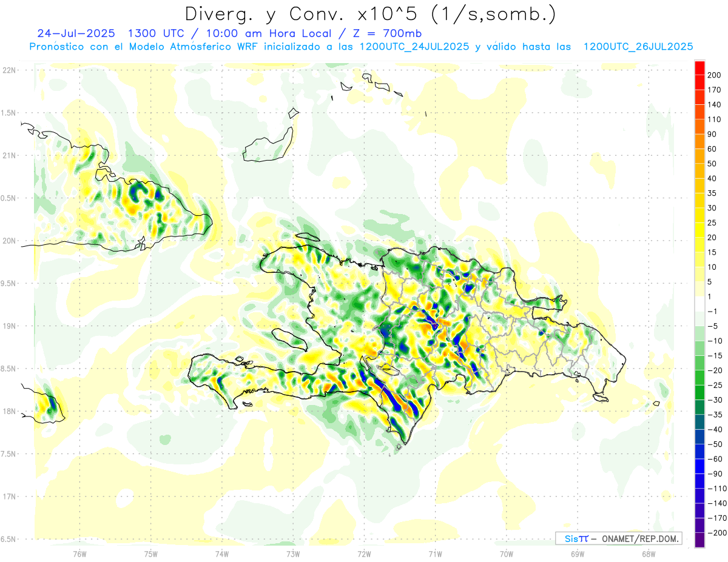The width and height of the screenshot is (728, 562).
Task: Click the positive '110' color scale value
Action: [x=714, y=119]
